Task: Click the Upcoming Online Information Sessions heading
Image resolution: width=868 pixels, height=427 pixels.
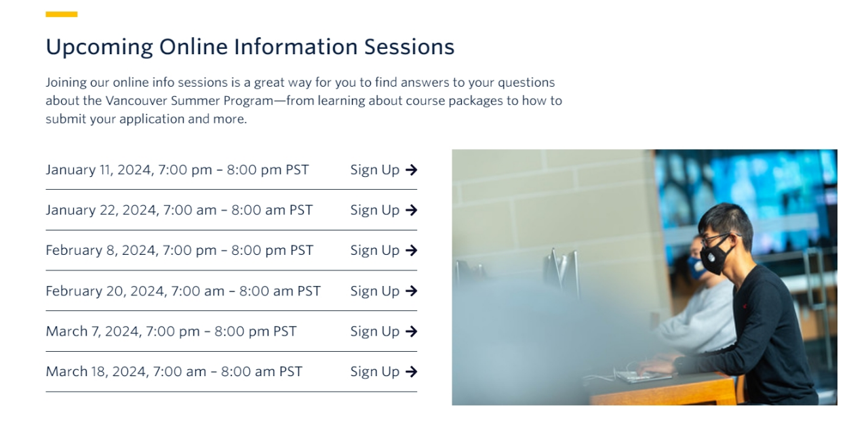Action: pyautogui.click(x=250, y=47)
